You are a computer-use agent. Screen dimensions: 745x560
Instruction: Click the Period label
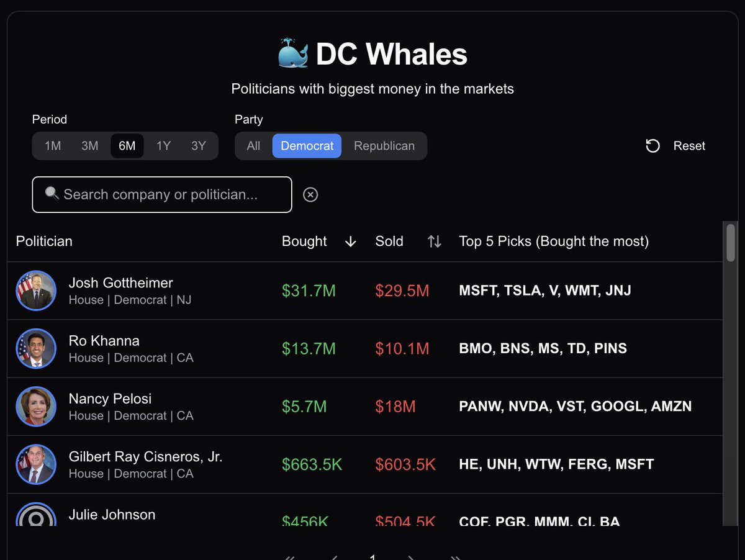(x=50, y=119)
